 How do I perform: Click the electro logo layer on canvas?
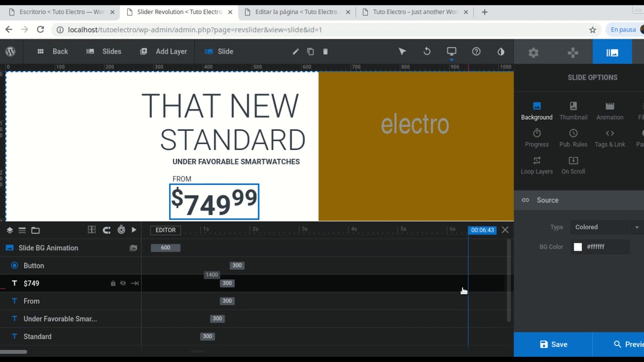(x=415, y=124)
